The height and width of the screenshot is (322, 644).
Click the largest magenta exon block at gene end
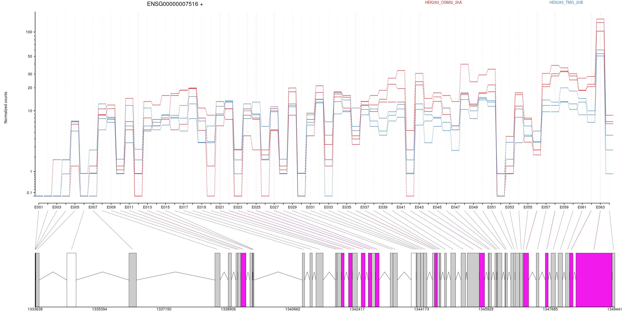[594, 280]
